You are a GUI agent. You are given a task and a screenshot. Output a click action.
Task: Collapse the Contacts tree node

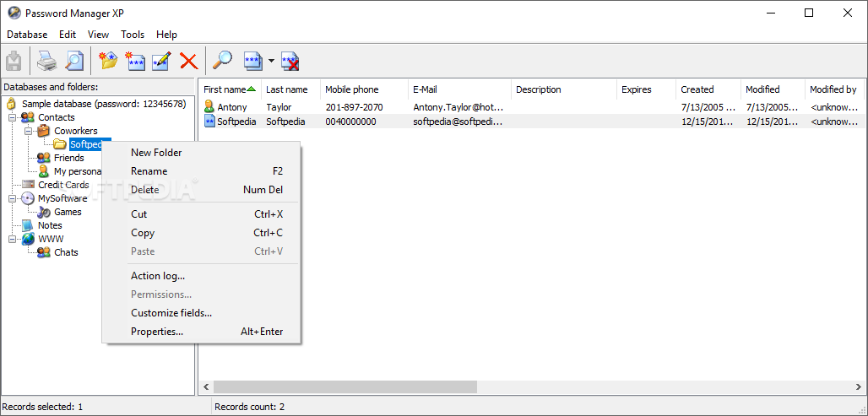tap(12, 117)
